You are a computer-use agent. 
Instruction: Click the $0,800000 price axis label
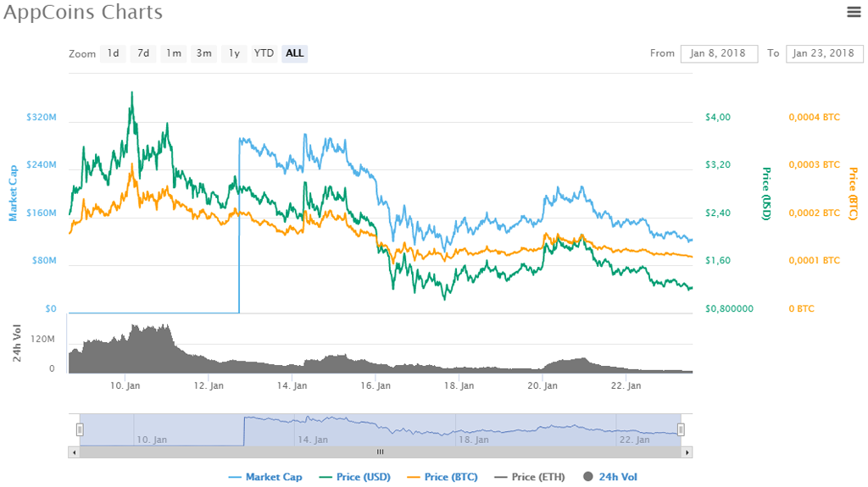[729, 309]
